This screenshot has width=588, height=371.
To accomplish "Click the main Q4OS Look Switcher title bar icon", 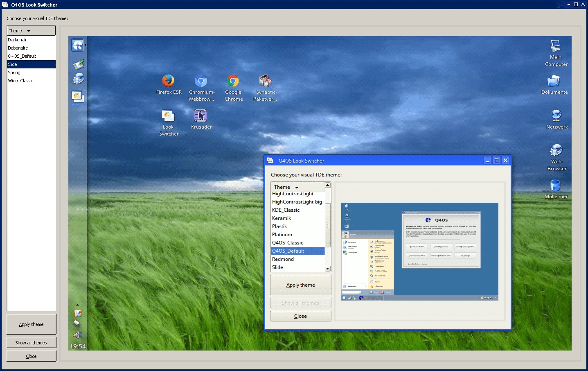I will coord(5,5).
